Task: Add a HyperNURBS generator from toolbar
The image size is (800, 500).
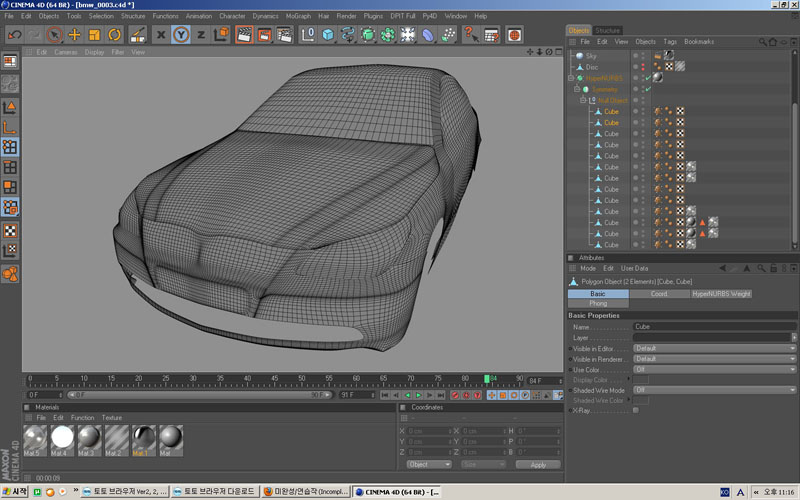Action: coord(368,35)
